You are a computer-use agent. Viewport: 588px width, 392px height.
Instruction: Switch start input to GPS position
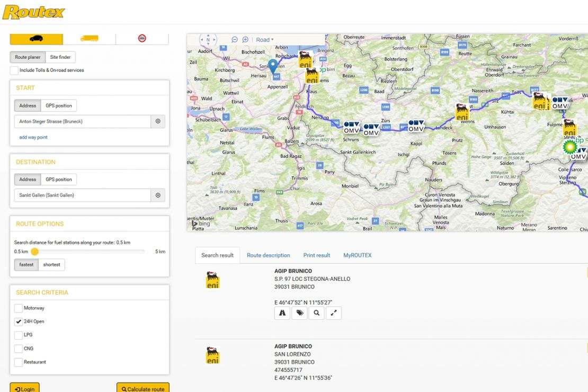58,106
